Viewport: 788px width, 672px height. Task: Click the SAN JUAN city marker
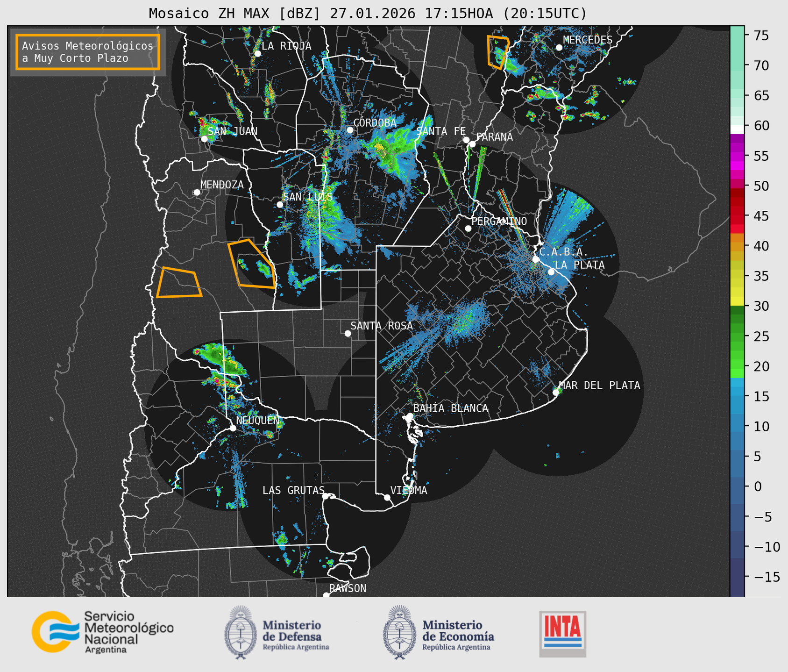point(204,139)
